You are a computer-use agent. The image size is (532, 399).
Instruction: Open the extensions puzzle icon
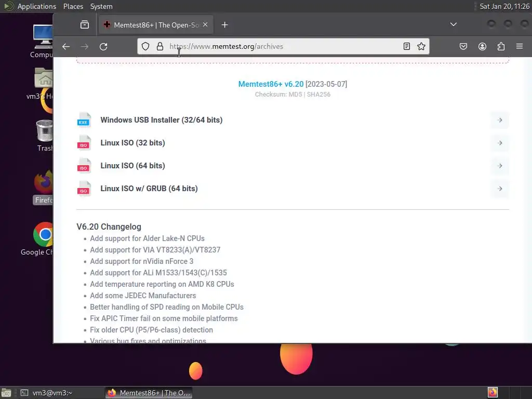click(x=501, y=46)
